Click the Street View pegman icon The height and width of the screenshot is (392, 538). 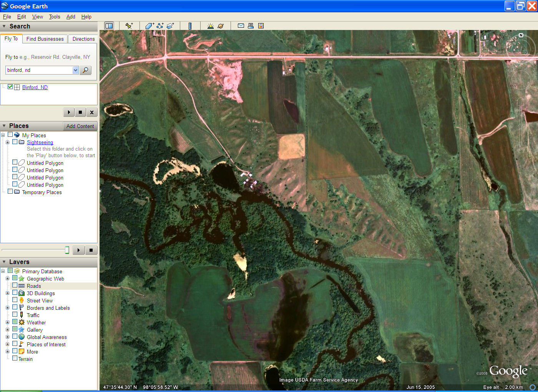[x=22, y=300]
